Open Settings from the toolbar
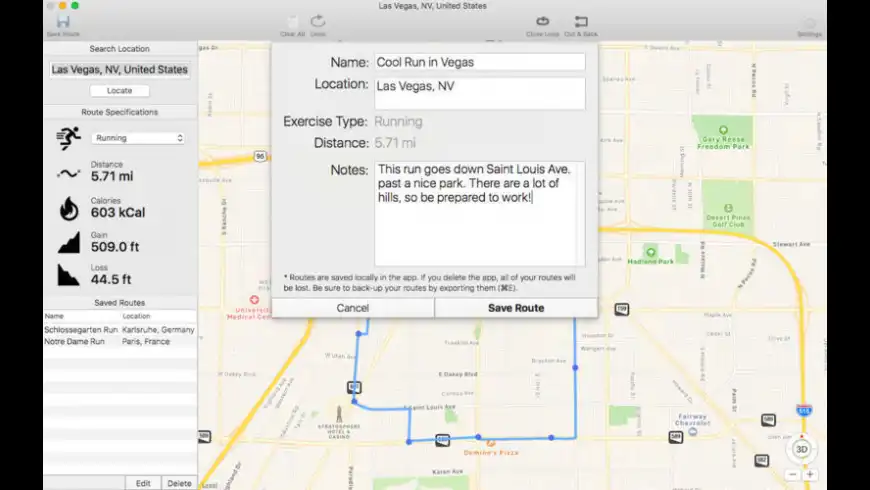This screenshot has height=490, width=870. coord(810,23)
